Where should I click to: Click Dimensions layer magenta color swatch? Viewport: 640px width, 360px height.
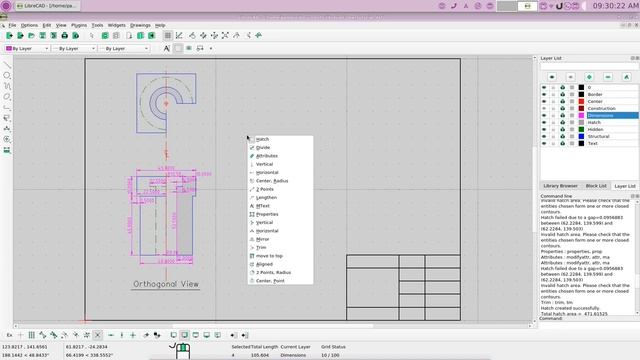581,116
